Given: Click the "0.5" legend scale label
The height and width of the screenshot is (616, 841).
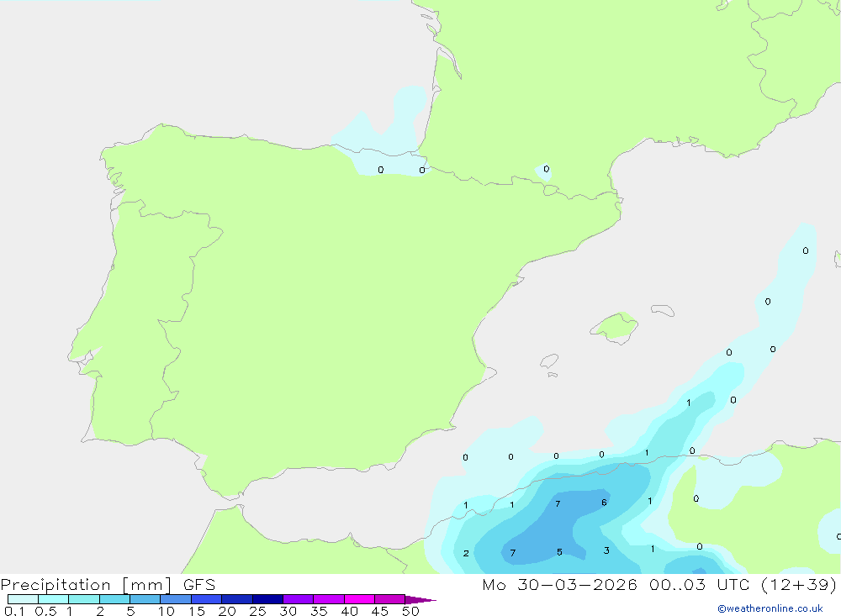Looking at the screenshot, I should (x=45, y=611).
